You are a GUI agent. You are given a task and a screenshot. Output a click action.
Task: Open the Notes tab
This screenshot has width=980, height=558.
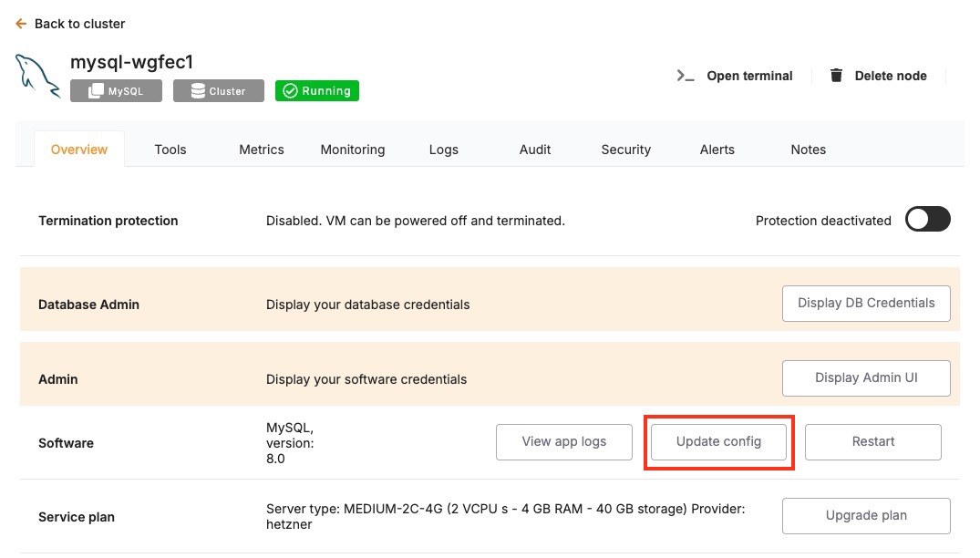(x=809, y=150)
